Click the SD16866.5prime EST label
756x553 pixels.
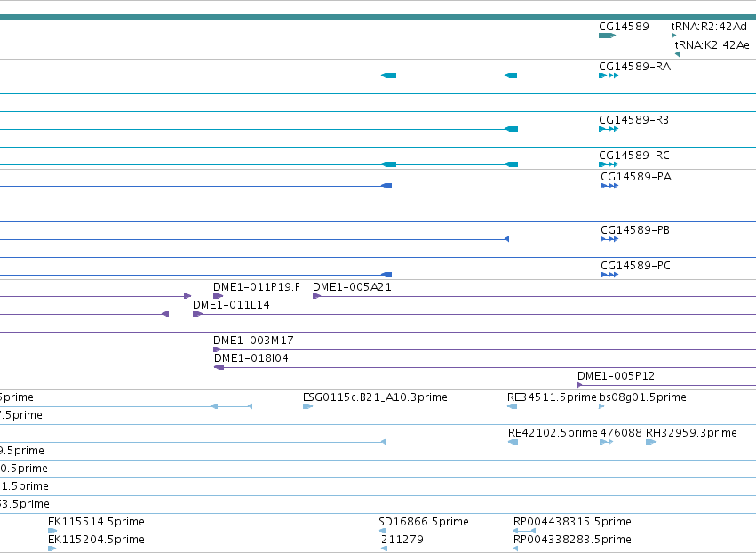(x=424, y=522)
